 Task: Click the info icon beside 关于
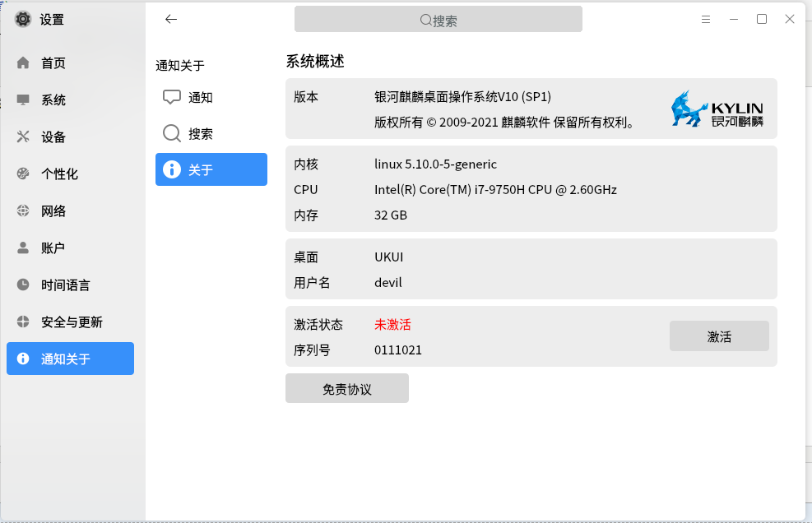171,169
